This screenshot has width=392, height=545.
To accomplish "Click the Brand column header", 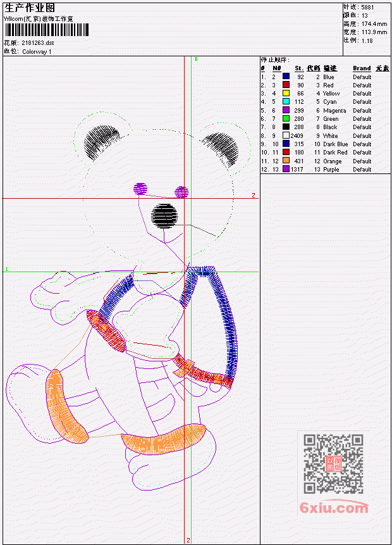I will (362, 68).
